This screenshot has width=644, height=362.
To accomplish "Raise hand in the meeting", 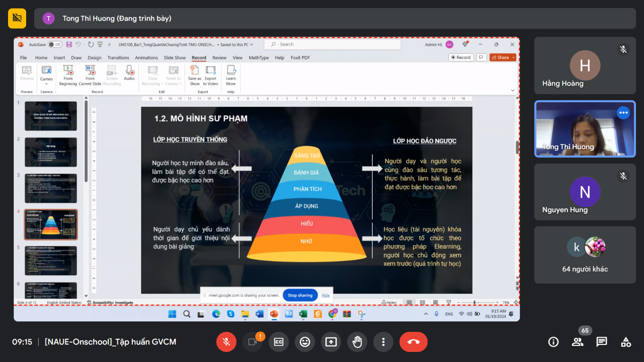I will 357,342.
